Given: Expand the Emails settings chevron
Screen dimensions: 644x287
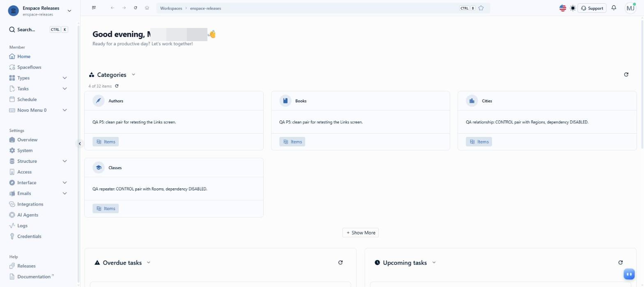Looking at the screenshot, I should [64, 193].
